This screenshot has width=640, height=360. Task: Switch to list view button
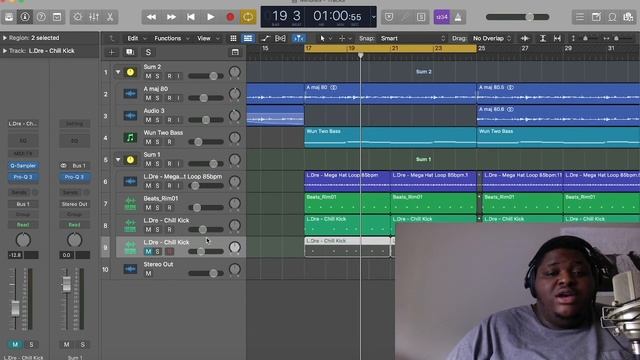248,38
